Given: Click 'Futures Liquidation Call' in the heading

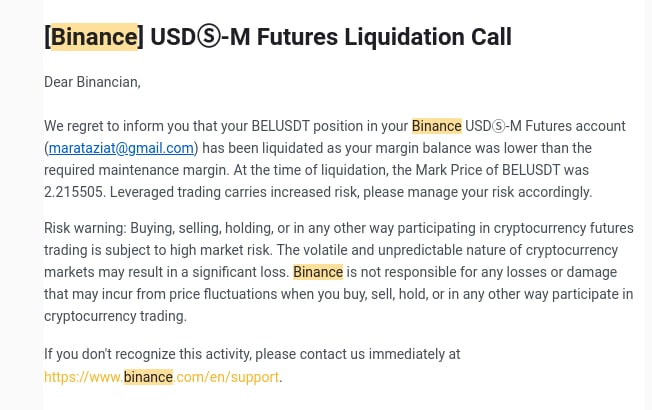Looking at the screenshot, I should (x=384, y=37).
